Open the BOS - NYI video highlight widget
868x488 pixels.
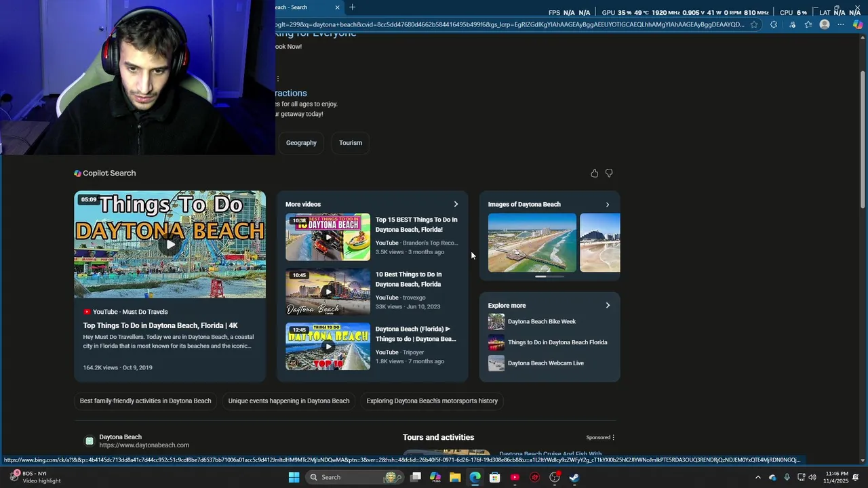(x=35, y=478)
